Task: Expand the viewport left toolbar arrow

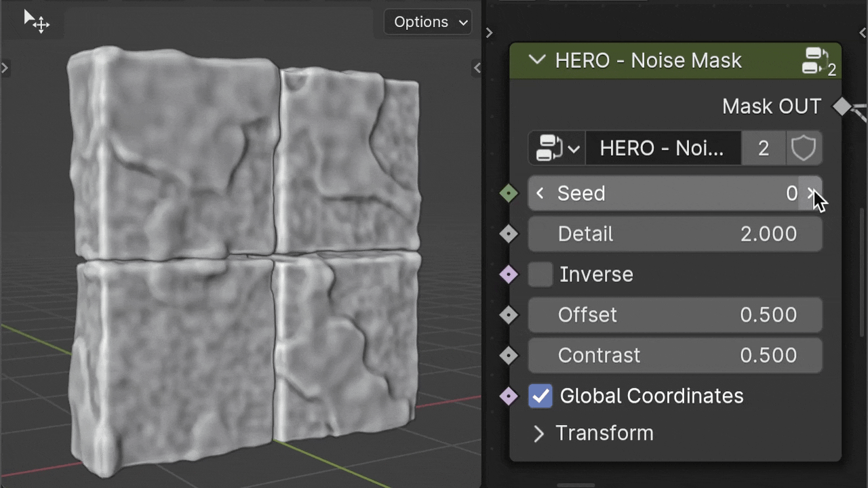Action: [4, 68]
